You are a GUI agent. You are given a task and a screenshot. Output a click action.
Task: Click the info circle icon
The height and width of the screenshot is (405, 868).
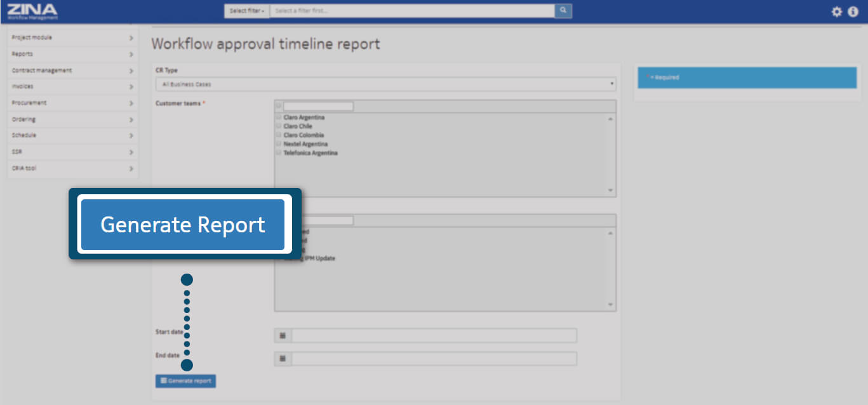pos(853,11)
